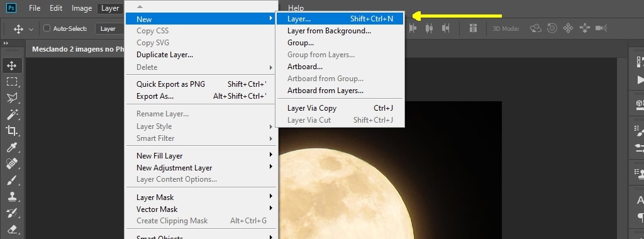This screenshot has width=644, height=239.
Task: Toggle the Auto-Select checkbox
Action: (47, 28)
